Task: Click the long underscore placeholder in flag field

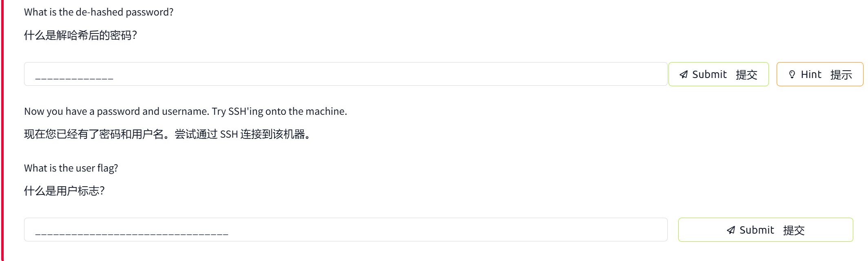Action: pyautogui.click(x=131, y=234)
